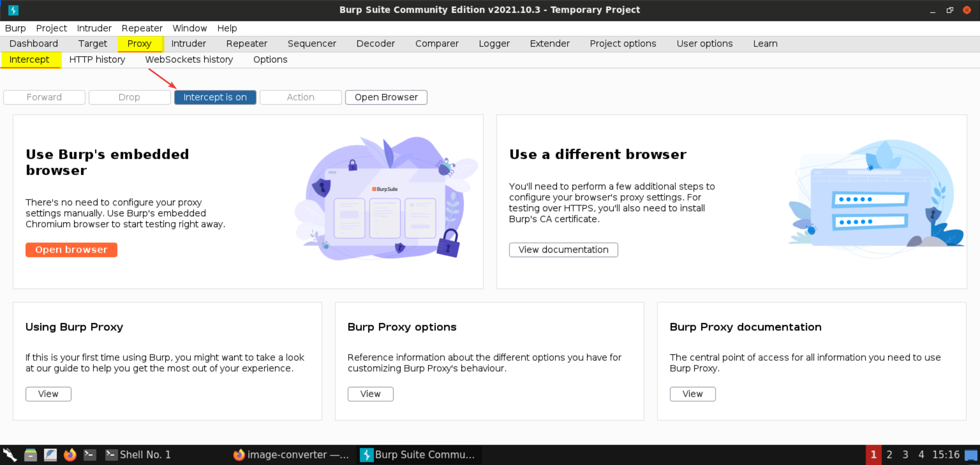Screen dimensions: 980x465
Task: Click the 'Using Burp Proxy' heading
Action: [75, 327]
